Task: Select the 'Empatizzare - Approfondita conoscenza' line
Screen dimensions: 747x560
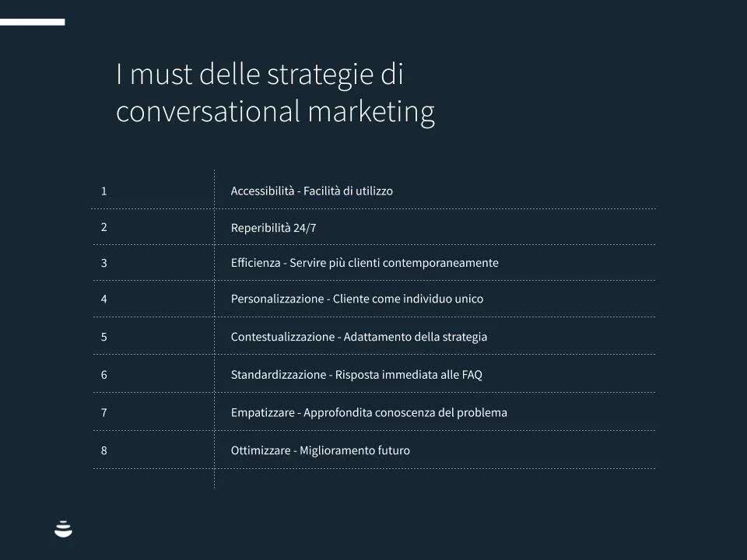Action: click(369, 412)
